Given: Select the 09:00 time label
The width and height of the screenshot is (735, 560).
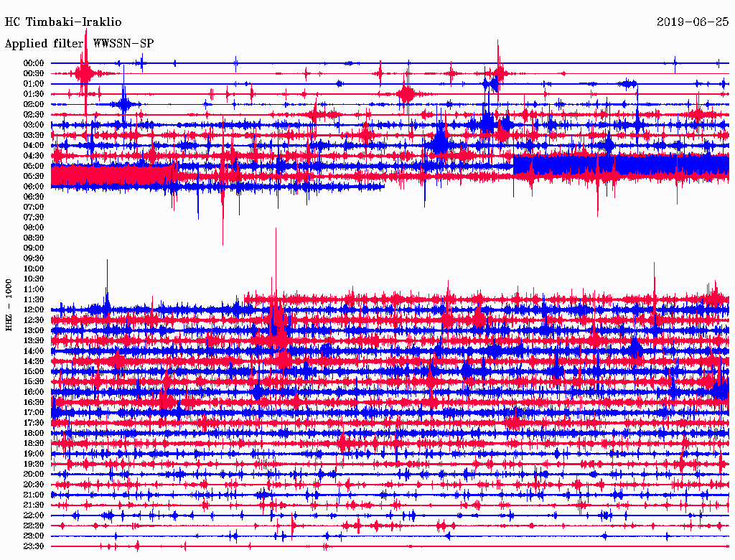Looking at the screenshot, I should (34, 248).
